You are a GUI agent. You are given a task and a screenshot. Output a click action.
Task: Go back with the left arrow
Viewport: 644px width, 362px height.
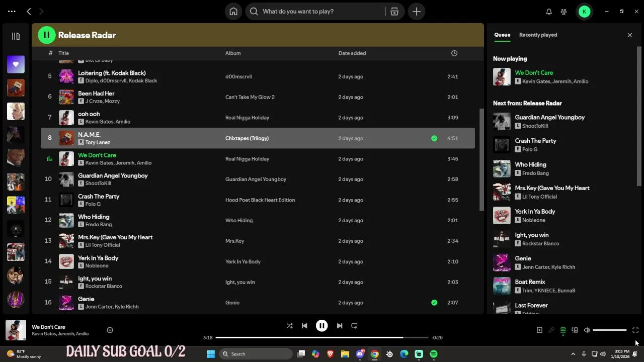pos(29,11)
